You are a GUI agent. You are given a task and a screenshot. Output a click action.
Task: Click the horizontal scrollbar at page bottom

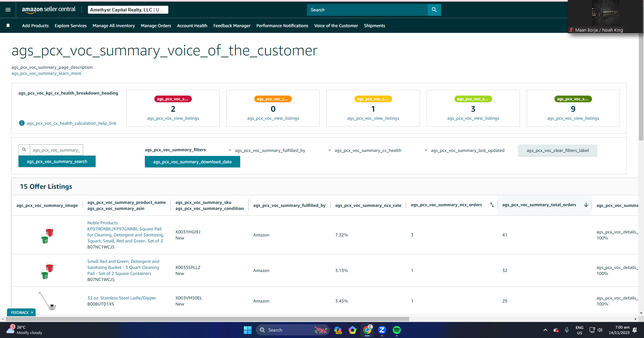tap(207, 319)
